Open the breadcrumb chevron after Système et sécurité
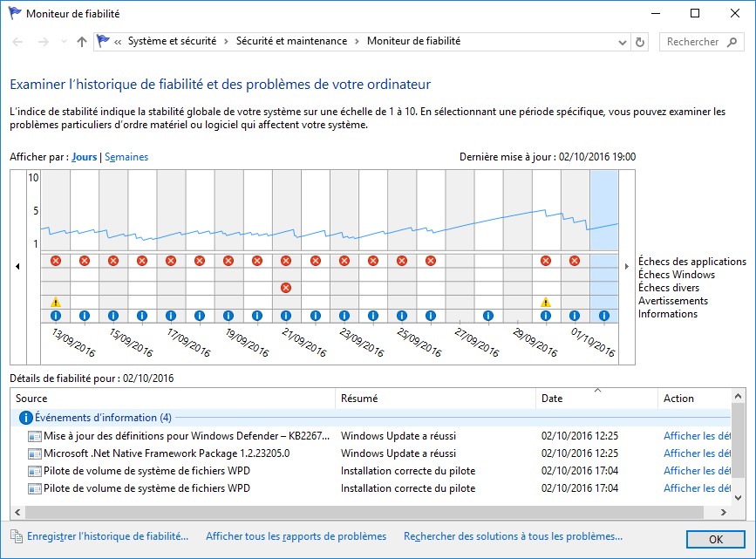 pos(227,42)
